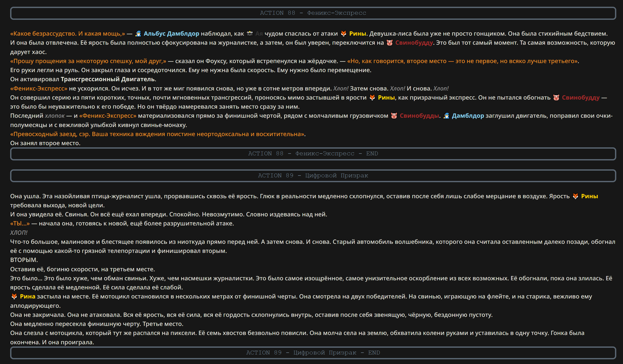Click the "ACTION 88 – Феникс-Экспресс – END" box

313,154
